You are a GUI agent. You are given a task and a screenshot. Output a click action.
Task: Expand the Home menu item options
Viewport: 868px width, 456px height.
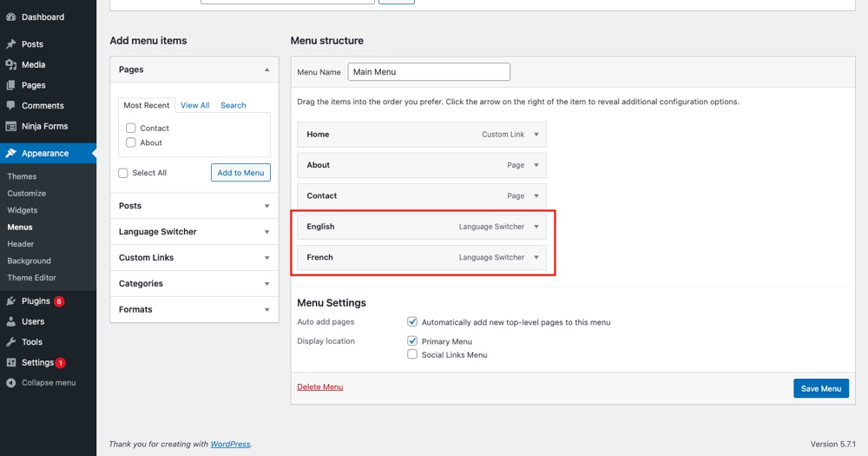tap(536, 135)
